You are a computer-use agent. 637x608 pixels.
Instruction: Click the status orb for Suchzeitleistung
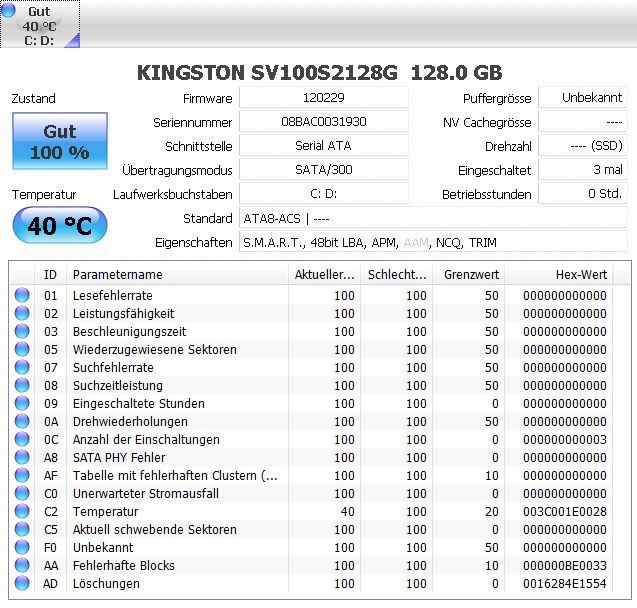coord(22,385)
